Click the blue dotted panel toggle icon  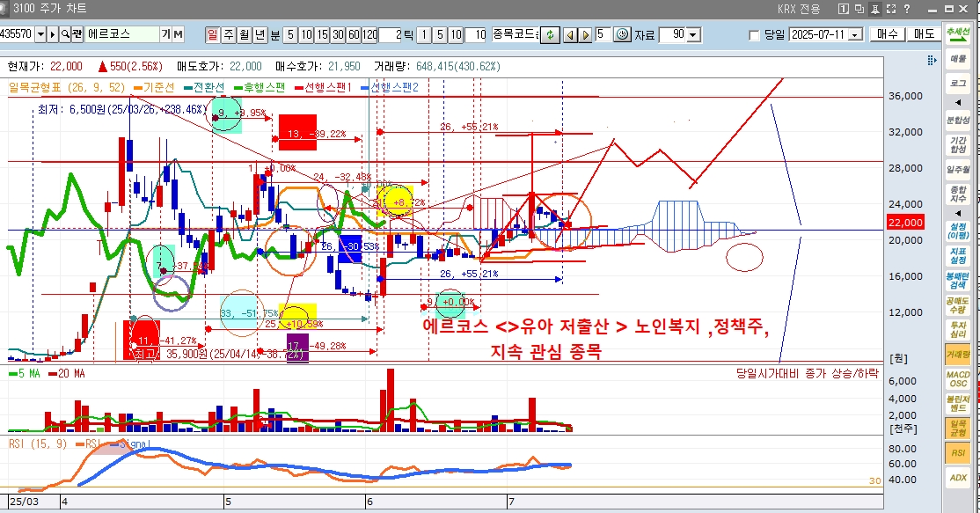tap(932, 60)
